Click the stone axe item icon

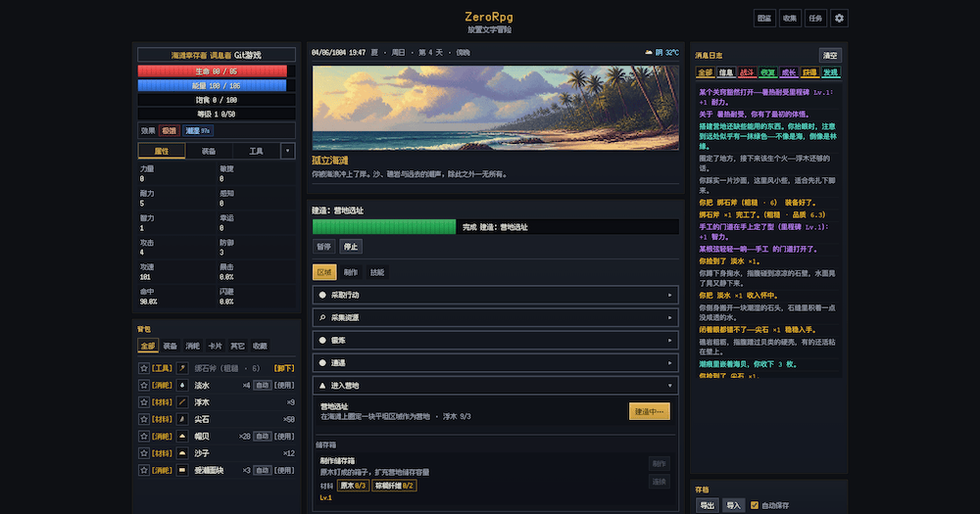point(182,368)
